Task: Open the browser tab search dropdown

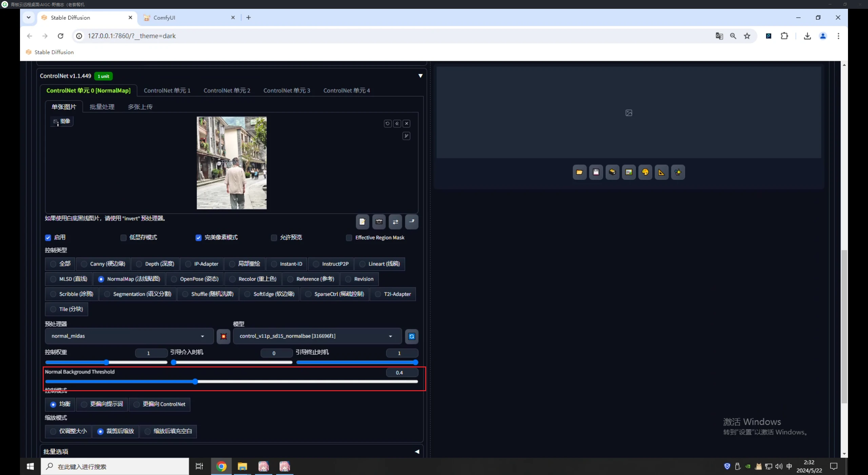Action: click(x=29, y=18)
